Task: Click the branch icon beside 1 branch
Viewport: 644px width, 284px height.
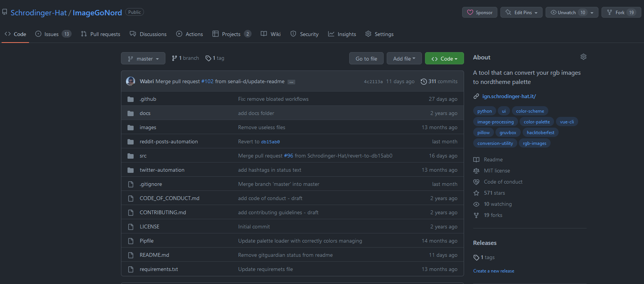Action: pyautogui.click(x=175, y=58)
